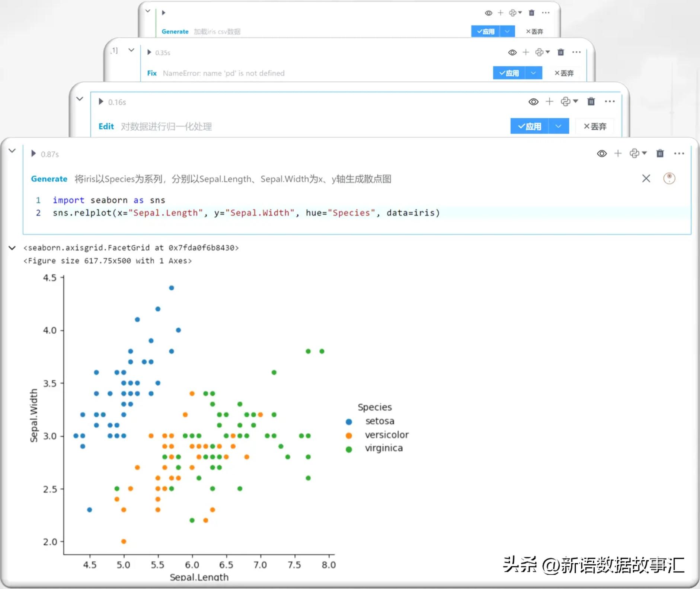Run the 0.16s Edit cell
Image resolution: width=700 pixels, height=589 pixels.
point(101,102)
